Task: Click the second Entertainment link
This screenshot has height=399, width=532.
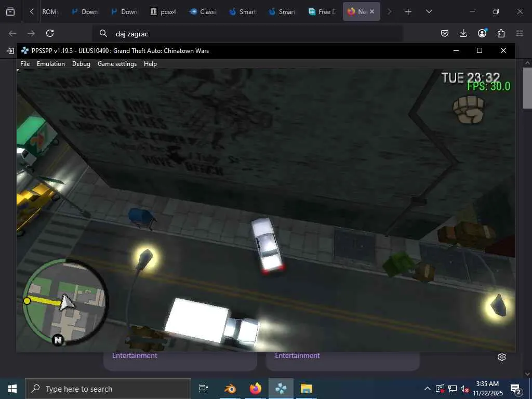Action: (x=297, y=355)
